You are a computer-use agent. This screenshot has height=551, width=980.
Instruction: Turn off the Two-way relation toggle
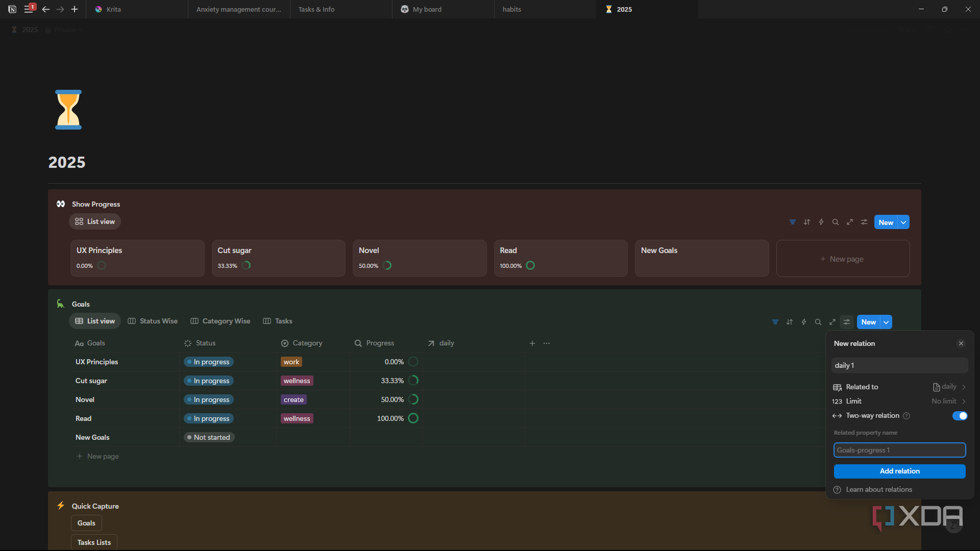(x=960, y=416)
